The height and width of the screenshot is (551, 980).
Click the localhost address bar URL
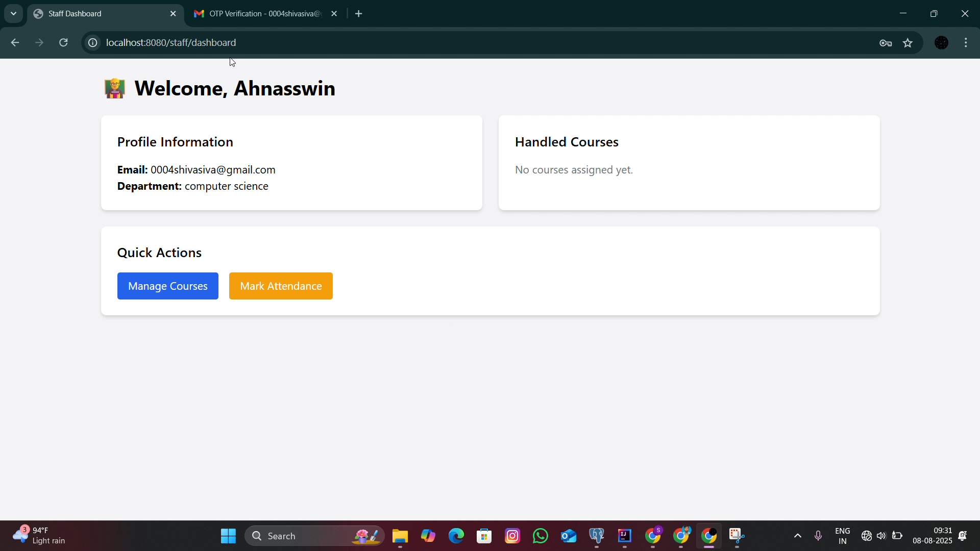click(x=171, y=43)
